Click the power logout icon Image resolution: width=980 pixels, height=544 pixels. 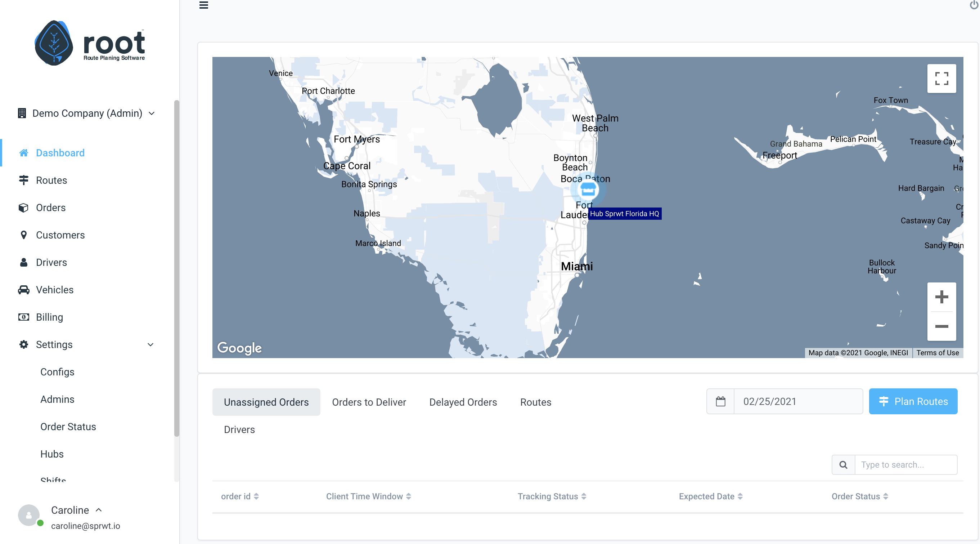pos(974,5)
